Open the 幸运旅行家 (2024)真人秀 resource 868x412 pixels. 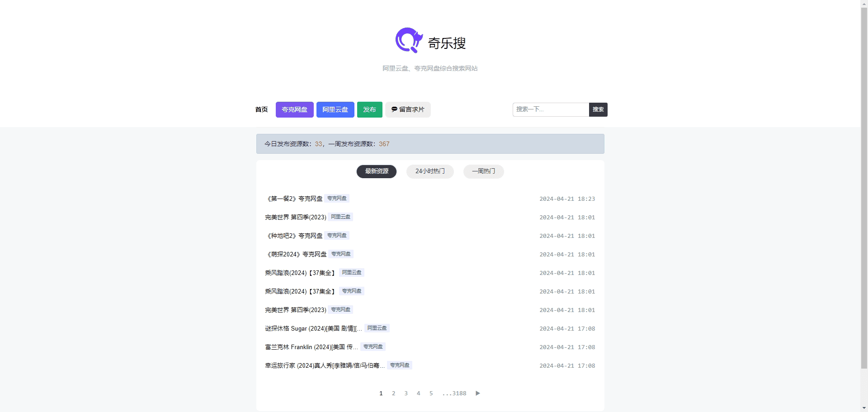[x=325, y=365]
